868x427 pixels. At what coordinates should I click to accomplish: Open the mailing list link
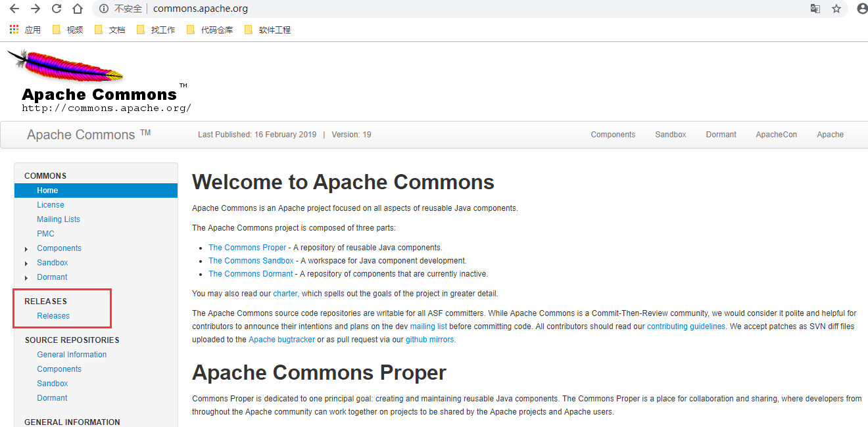coord(429,326)
